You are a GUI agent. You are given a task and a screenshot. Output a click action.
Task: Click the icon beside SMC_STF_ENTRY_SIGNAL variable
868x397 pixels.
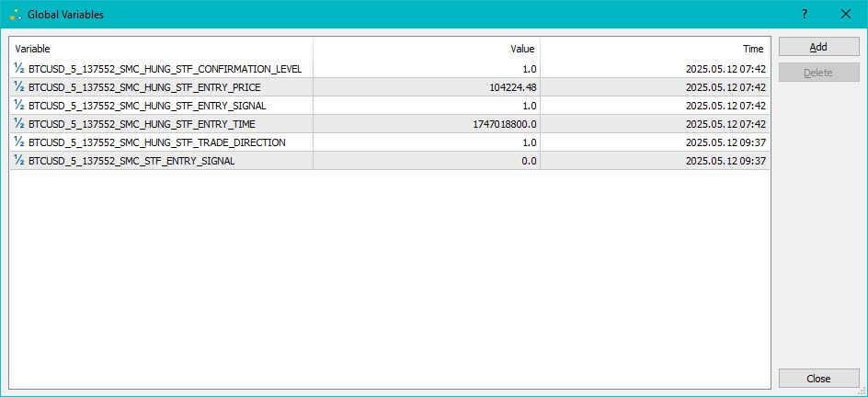coord(19,161)
